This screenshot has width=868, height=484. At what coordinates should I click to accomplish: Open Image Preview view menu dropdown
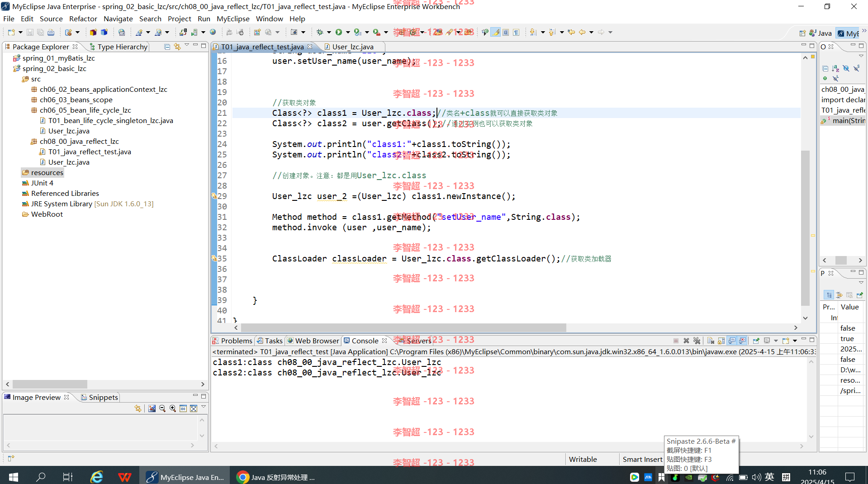click(204, 407)
